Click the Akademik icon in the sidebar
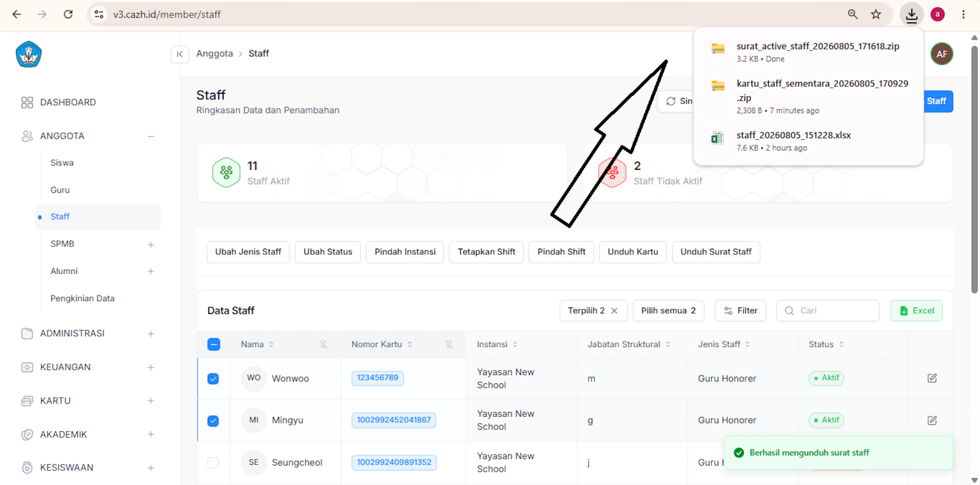 (x=27, y=434)
